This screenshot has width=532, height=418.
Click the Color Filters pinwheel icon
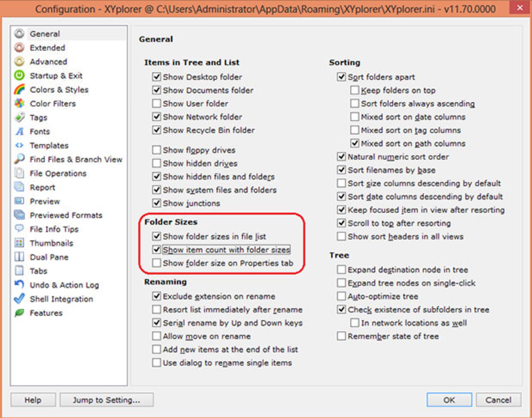tap(19, 103)
